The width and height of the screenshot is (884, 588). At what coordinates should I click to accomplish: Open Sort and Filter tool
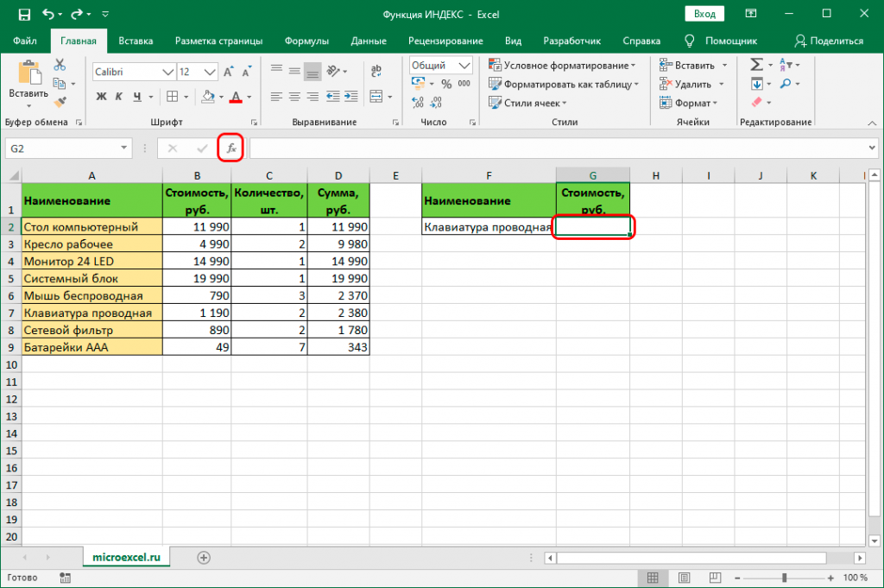786,65
